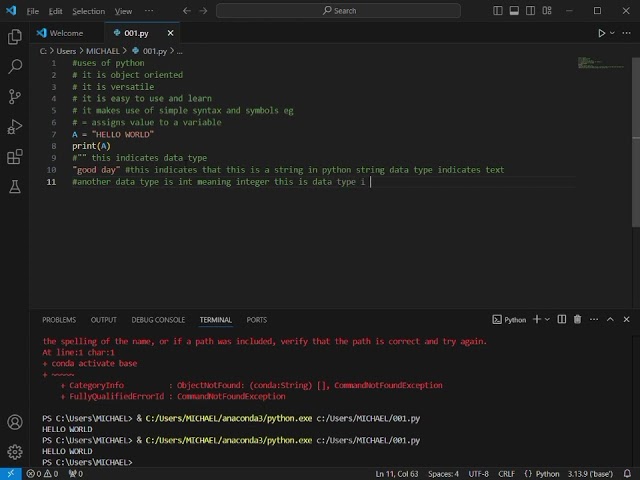
Task: Expand Run Python file dropdown arrow
Action: pyautogui.click(x=612, y=33)
